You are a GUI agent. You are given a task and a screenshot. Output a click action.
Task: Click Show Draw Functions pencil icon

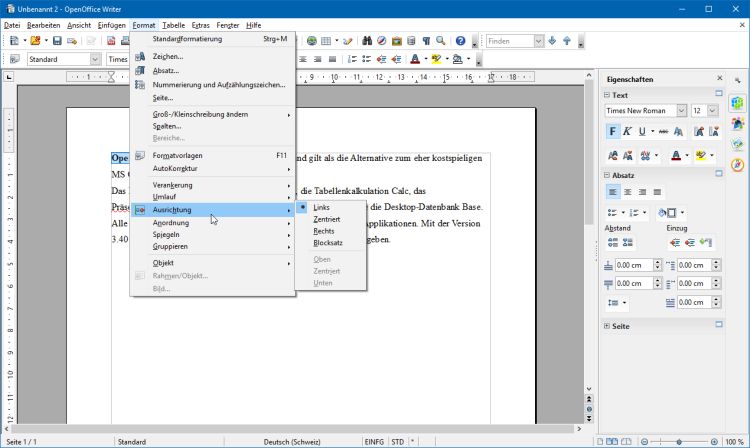click(348, 41)
